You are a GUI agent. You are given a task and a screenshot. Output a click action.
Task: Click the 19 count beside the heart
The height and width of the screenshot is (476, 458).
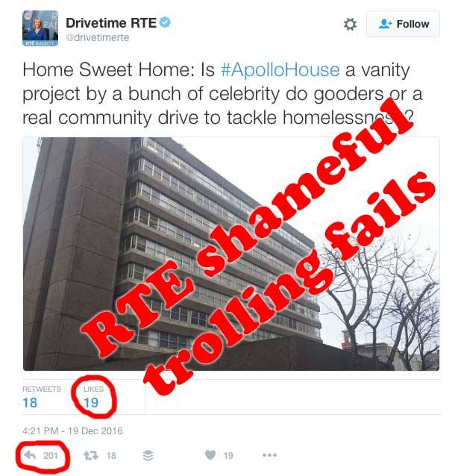pyautogui.click(x=228, y=456)
